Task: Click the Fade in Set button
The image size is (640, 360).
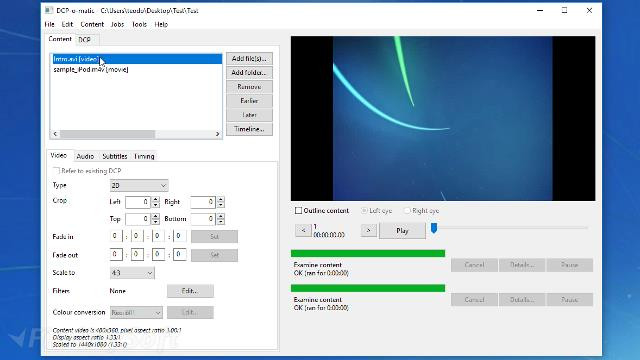Action: coord(214,237)
